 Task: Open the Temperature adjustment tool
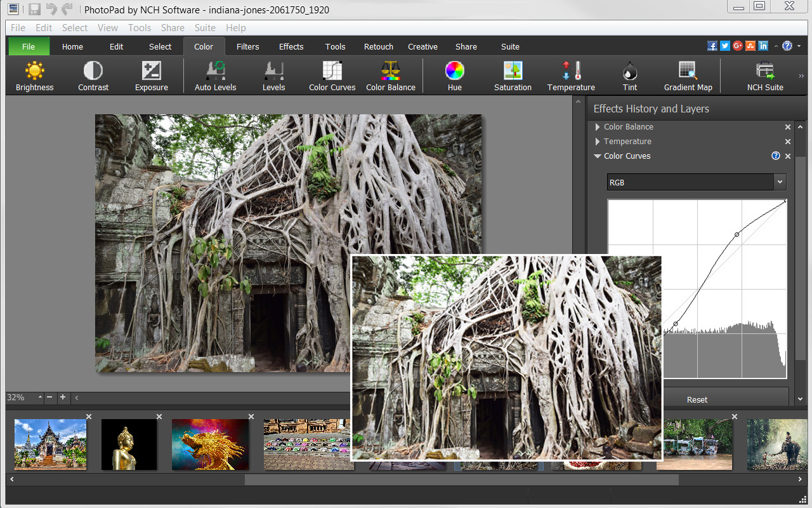[571, 75]
